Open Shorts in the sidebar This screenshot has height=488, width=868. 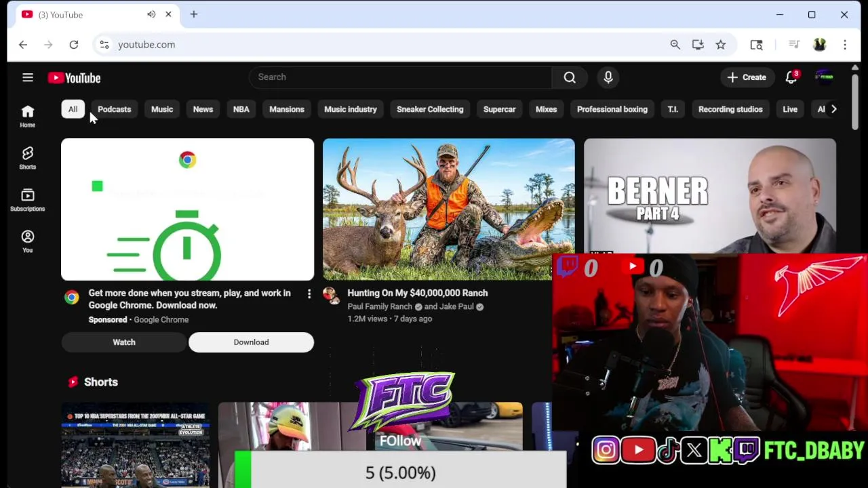[28, 158]
